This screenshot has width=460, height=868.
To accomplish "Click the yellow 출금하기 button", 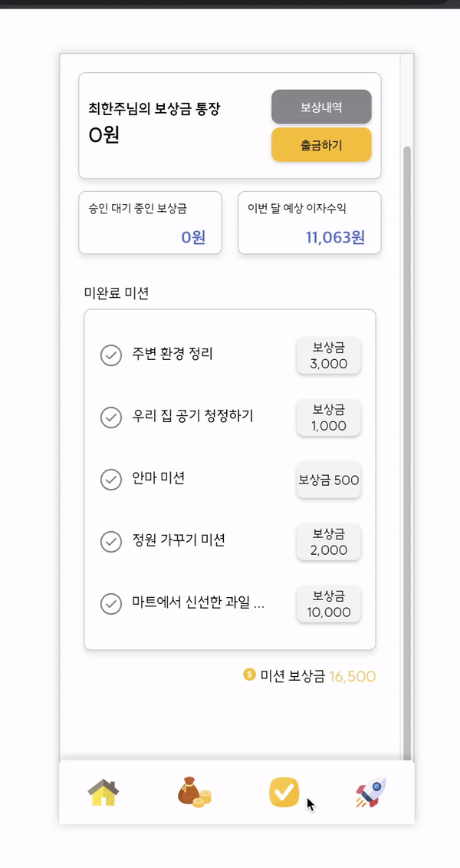I will point(321,144).
